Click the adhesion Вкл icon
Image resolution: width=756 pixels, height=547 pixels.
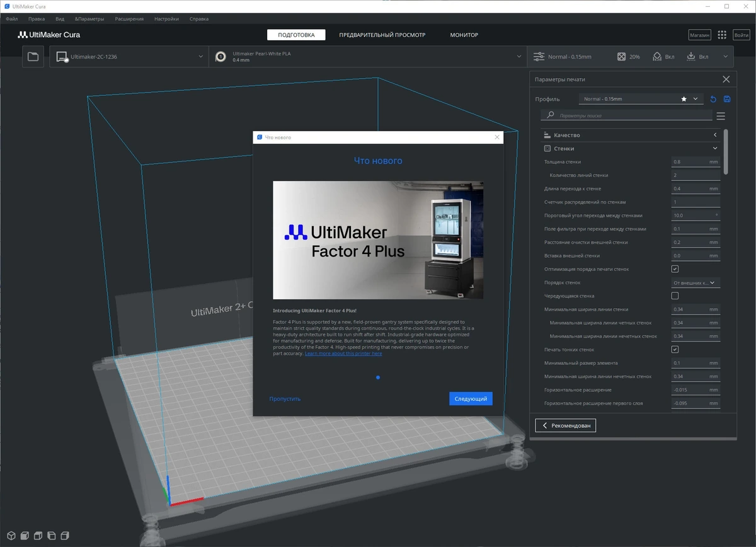click(x=691, y=57)
